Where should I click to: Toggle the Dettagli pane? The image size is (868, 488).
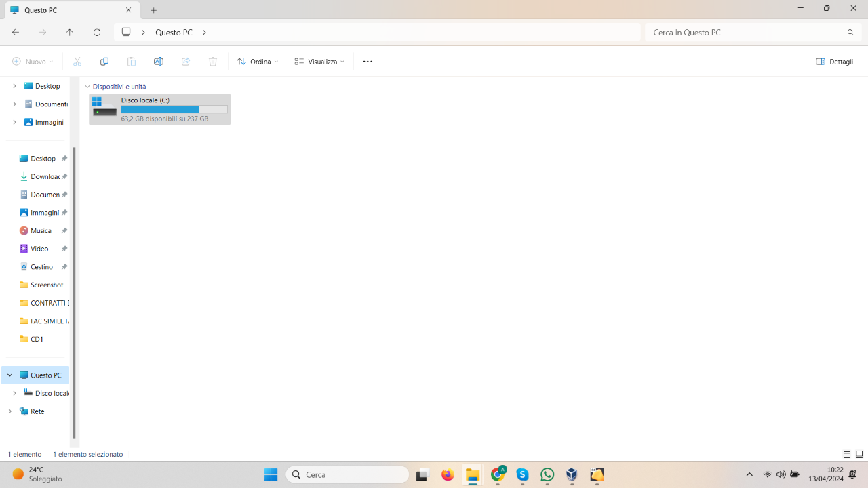tap(835, 62)
